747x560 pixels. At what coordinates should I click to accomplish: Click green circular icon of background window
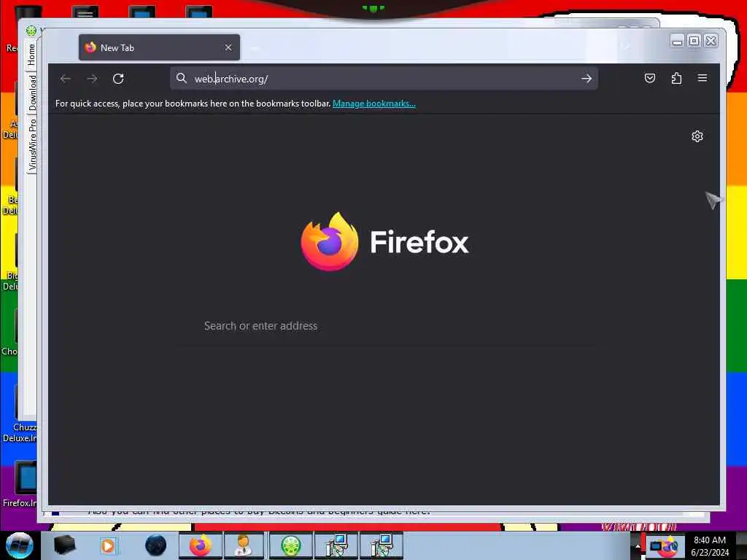[31, 31]
